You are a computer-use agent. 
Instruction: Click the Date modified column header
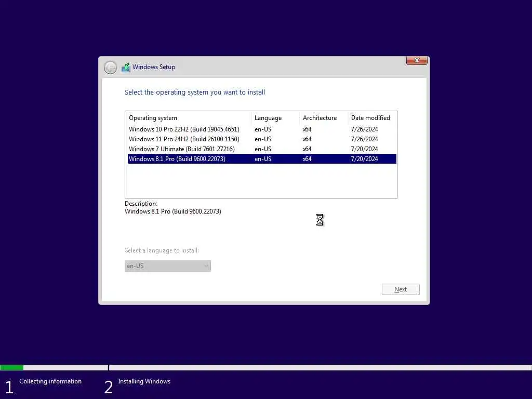(372, 118)
